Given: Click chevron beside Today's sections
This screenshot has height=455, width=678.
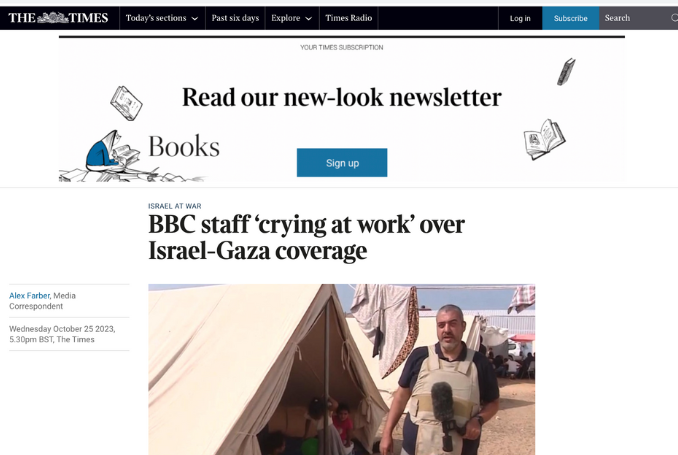Looking at the screenshot, I should (195, 19).
